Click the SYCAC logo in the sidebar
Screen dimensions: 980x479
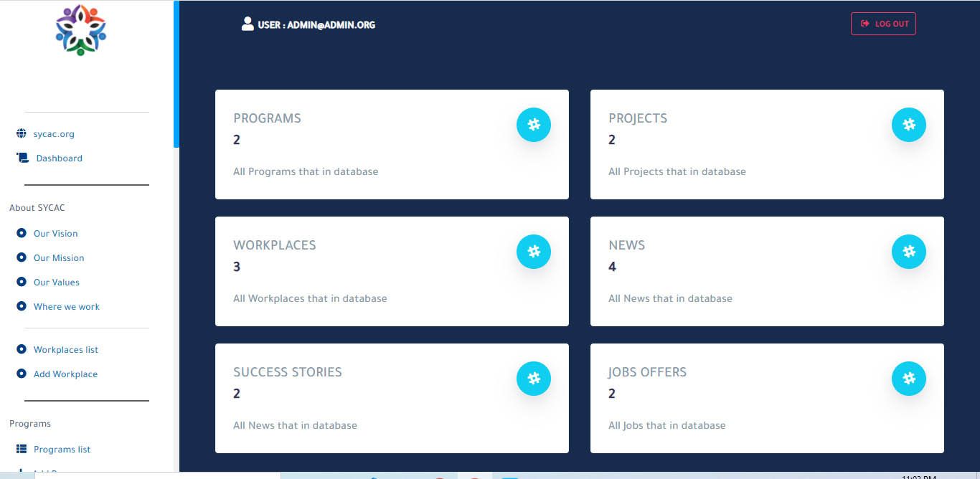pyautogui.click(x=80, y=31)
